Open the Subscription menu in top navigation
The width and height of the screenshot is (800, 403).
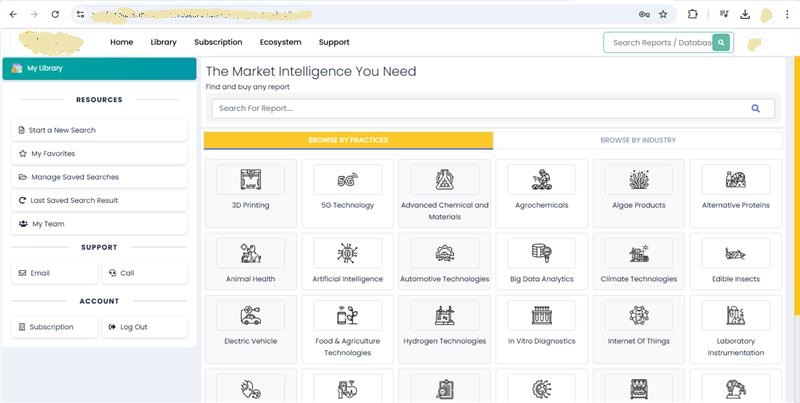218,43
